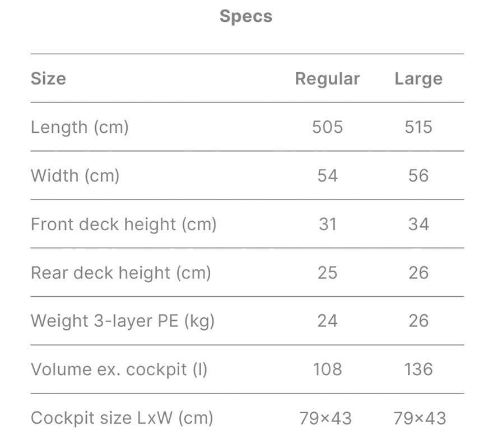493x448 pixels.
Task: Click the Regular weight value 24
Action: point(327,321)
